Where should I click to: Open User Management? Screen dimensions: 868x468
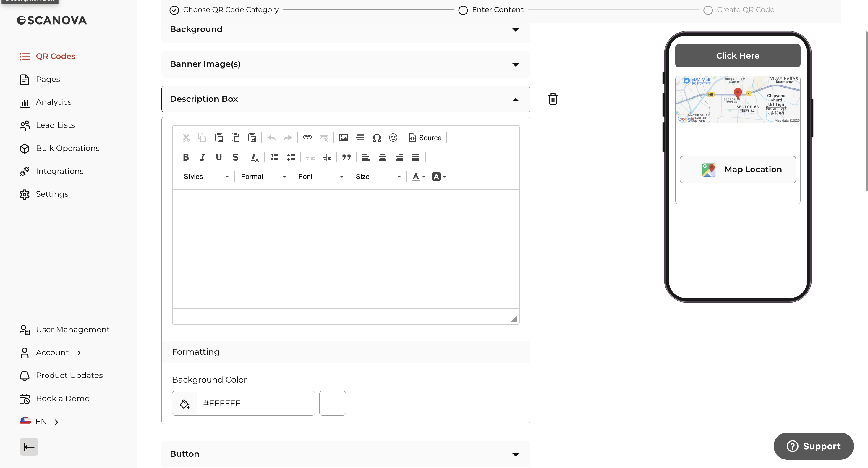point(64,330)
